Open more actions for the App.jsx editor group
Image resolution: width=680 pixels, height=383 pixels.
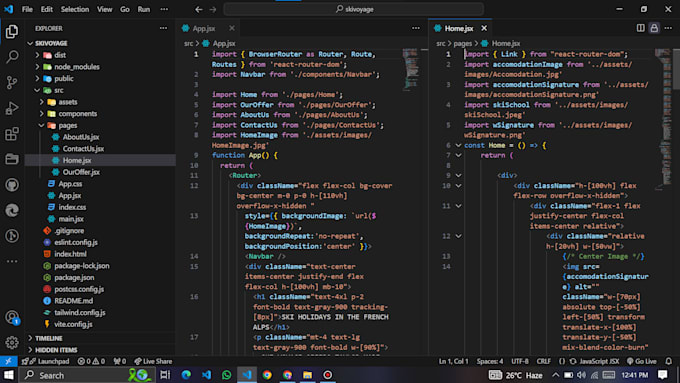[x=416, y=28]
